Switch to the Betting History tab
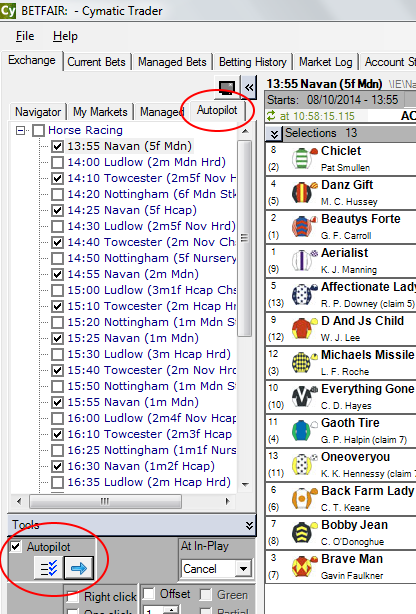 tap(253, 62)
